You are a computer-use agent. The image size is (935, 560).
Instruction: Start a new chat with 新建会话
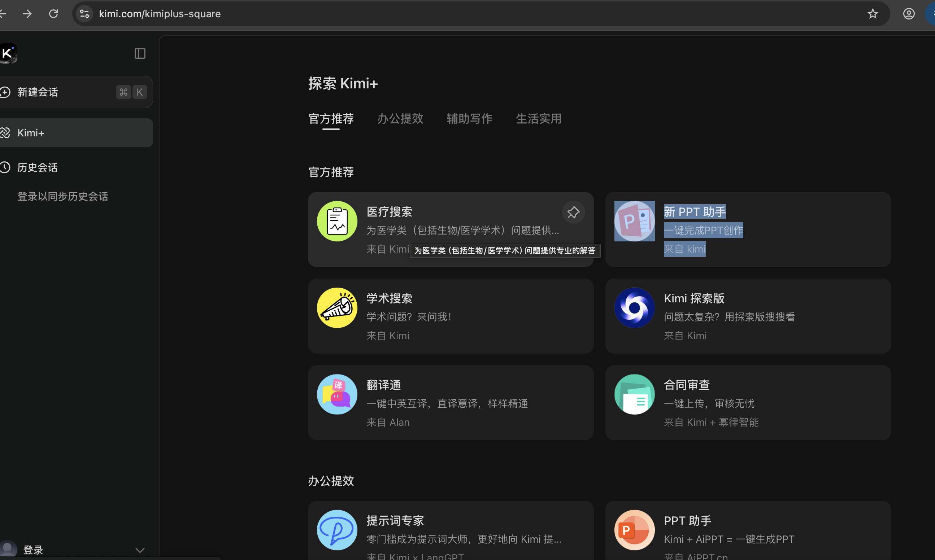(76, 92)
